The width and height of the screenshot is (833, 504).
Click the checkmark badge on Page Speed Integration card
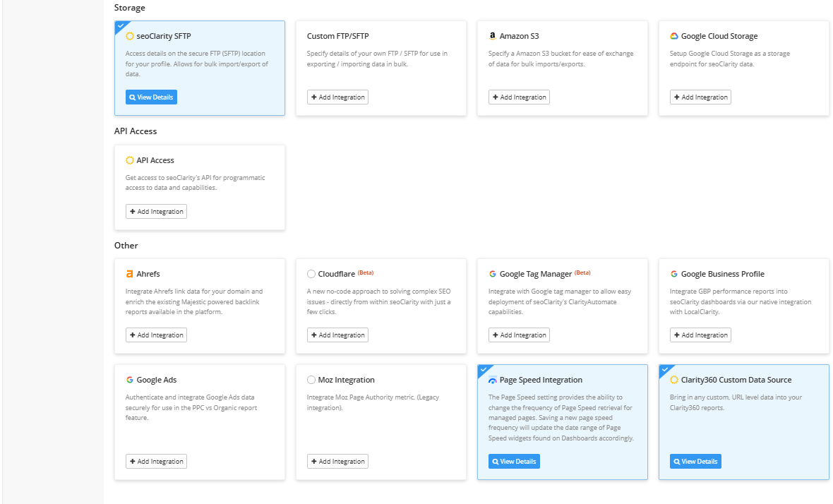[483, 369]
